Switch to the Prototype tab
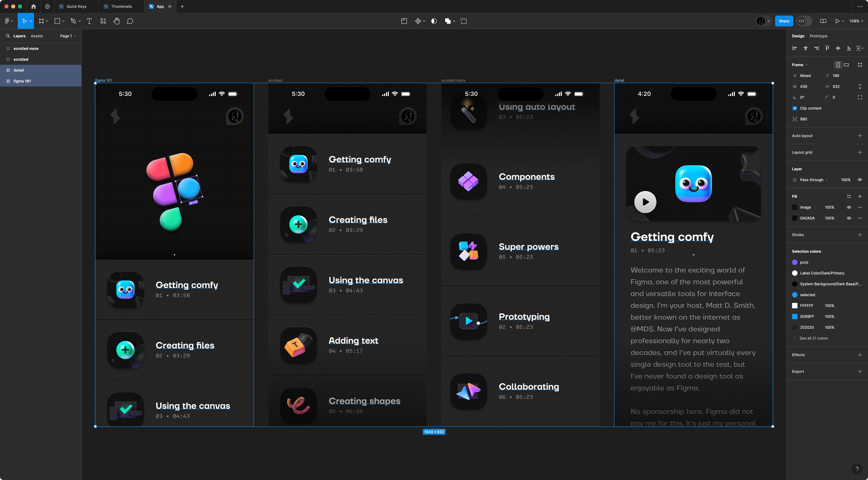The width and height of the screenshot is (868, 480). point(818,36)
